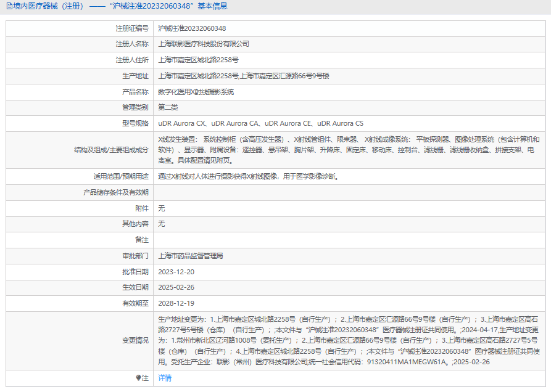
Task: Click the pin icon beside 注
Action: [x=138, y=378]
